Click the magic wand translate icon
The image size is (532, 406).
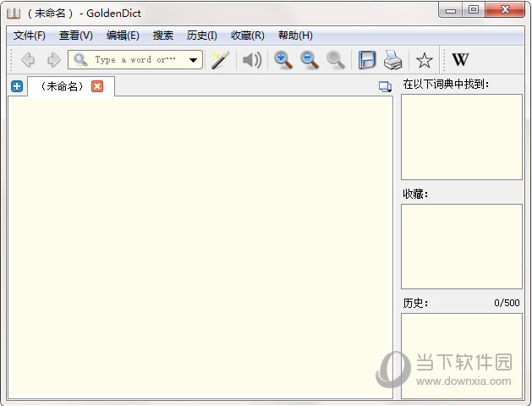[x=220, y=60]
